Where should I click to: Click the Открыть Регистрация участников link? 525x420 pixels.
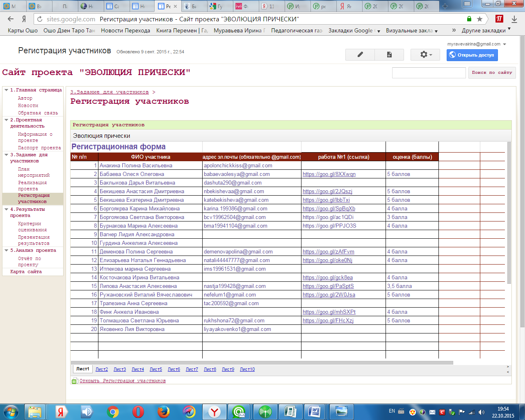(x=123, y=381)
